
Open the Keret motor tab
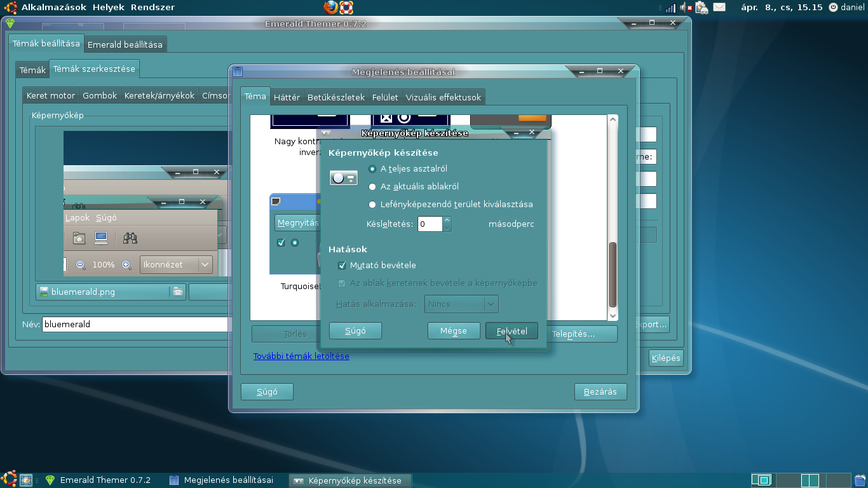pyautogui.click(x=51, y=95)
